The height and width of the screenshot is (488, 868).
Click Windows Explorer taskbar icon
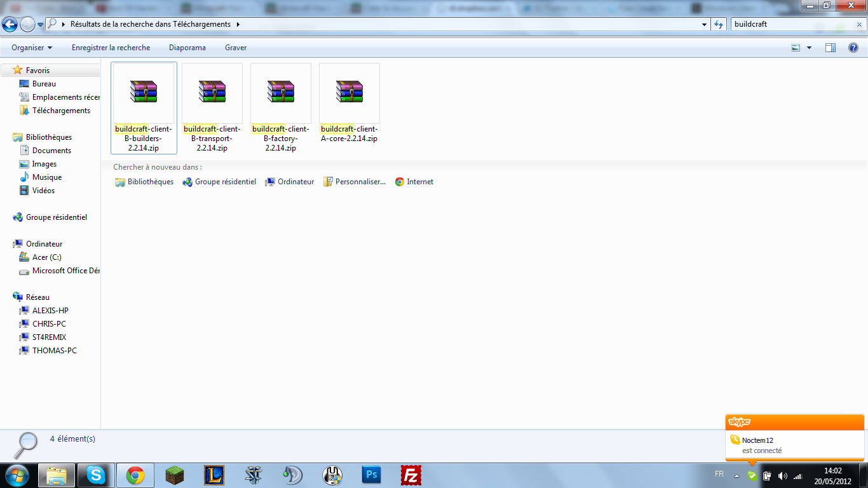click(57, 475)
